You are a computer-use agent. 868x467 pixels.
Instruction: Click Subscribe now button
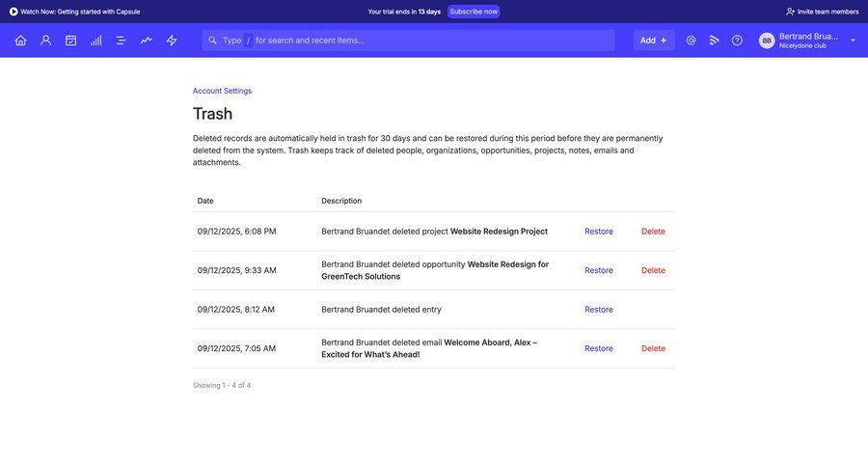coord(474,12)
